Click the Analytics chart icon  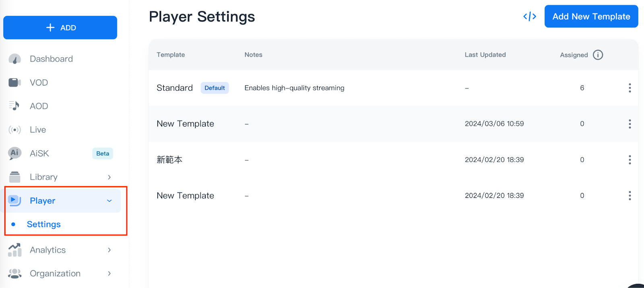coord(15,250)
